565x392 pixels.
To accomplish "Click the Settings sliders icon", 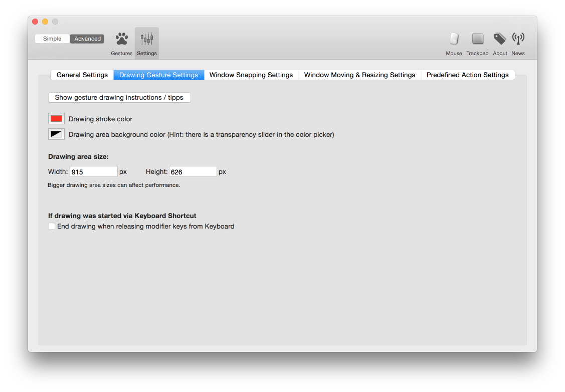I will tap(147, 39).
